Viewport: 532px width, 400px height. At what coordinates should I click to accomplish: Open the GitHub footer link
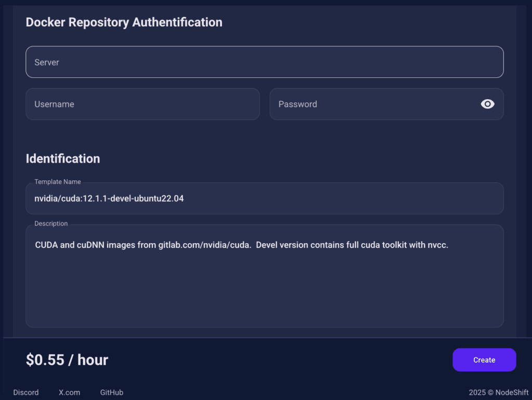[x=112, y=393]
